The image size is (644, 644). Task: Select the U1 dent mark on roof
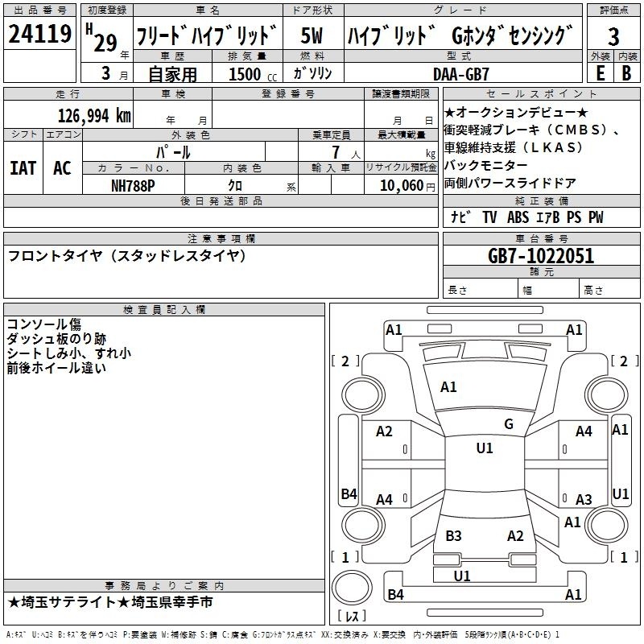pos(484,448)
